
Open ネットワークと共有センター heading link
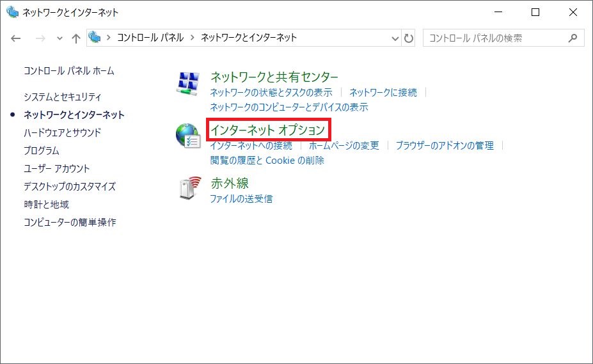click(274, 77)
